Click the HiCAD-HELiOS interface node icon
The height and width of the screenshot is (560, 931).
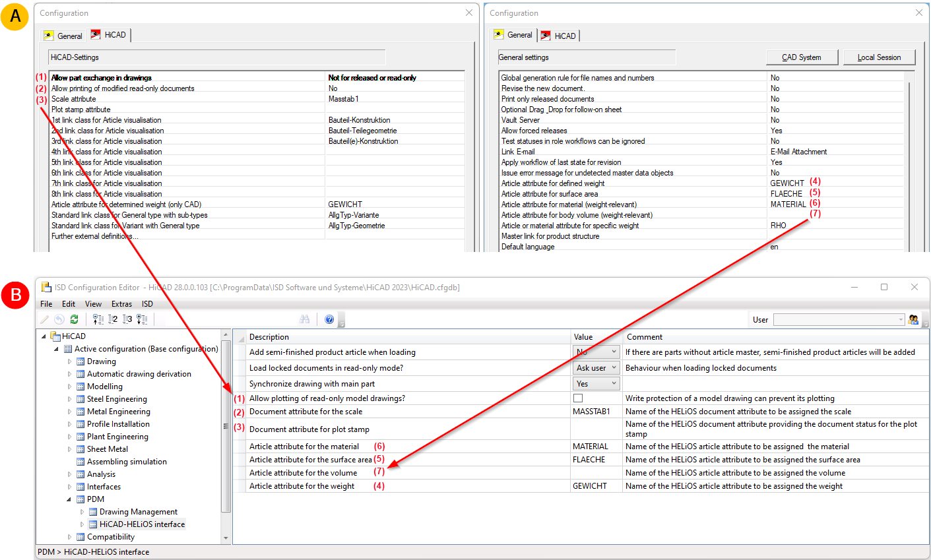(93, 524)
